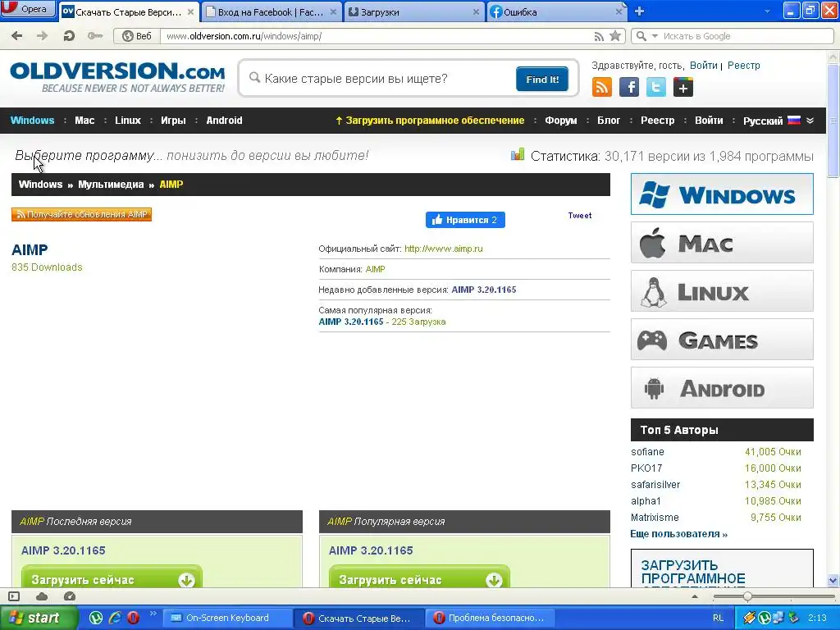Close the Загрузки tab
Image resolution: width=840 pixels, height=630 pixels.
476,11
